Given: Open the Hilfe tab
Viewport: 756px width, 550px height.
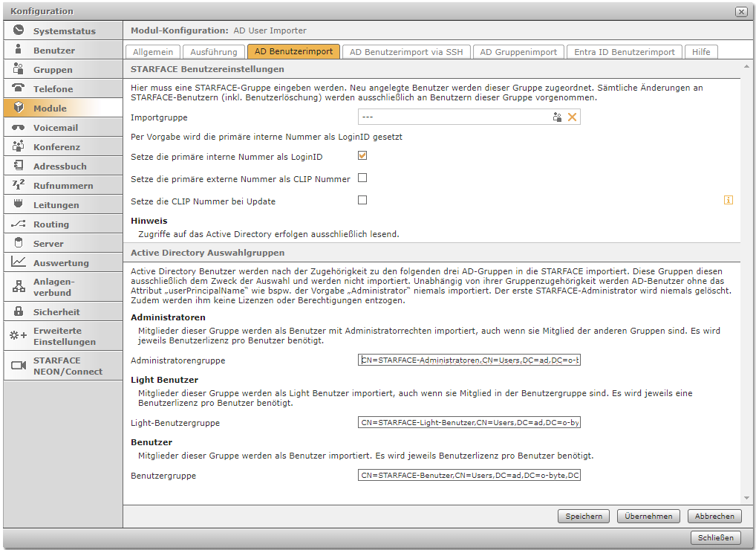Looking at the screenshot, I should [701, 51].
